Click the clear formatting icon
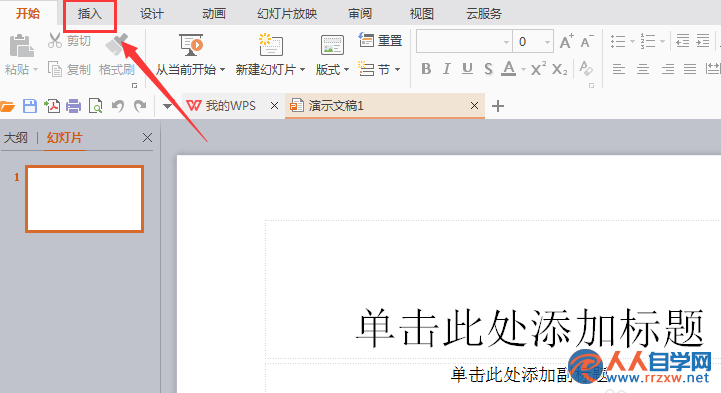 (585, 68)
